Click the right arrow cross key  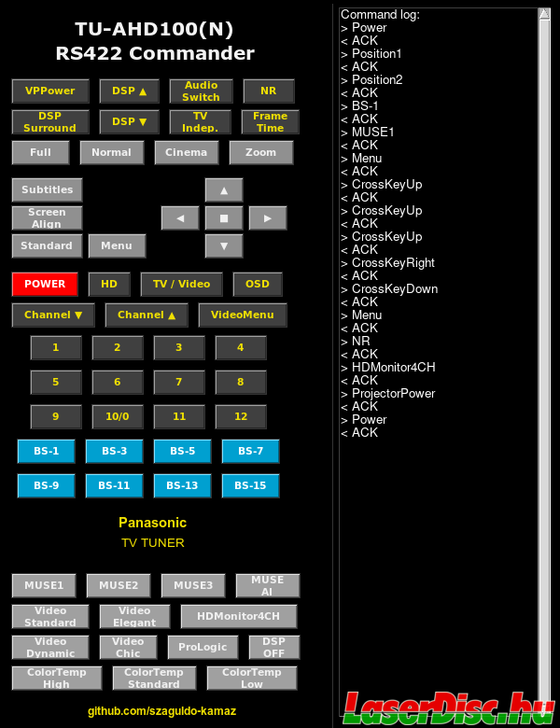point(268,218)
